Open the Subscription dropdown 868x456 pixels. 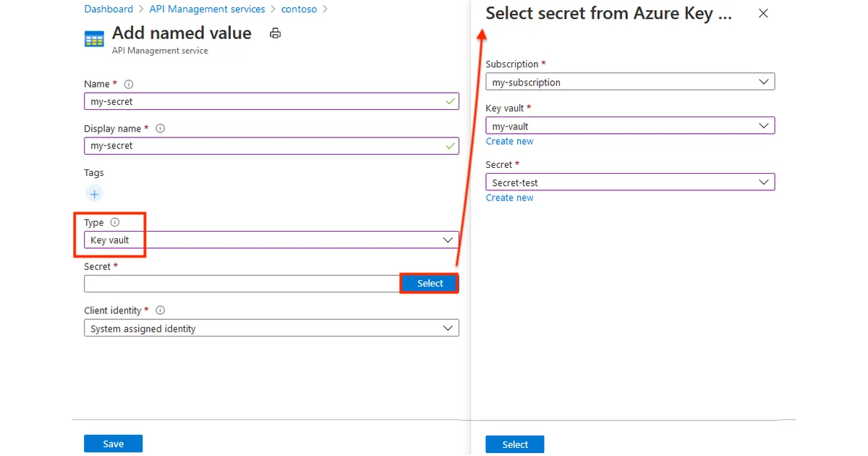tap(630, 82)
